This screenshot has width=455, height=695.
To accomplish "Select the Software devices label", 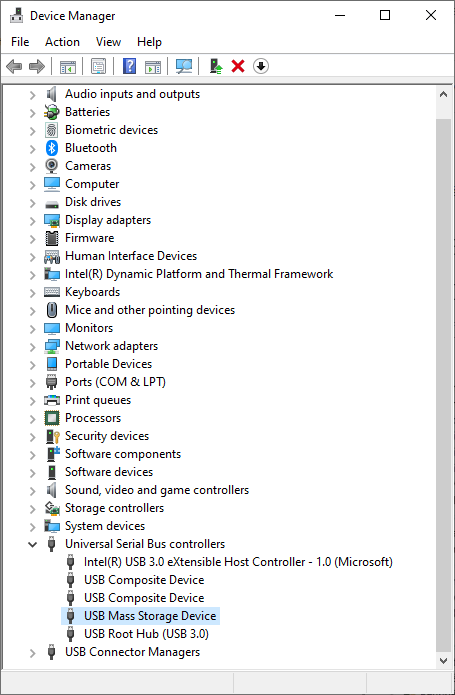I will click(109, 472).
